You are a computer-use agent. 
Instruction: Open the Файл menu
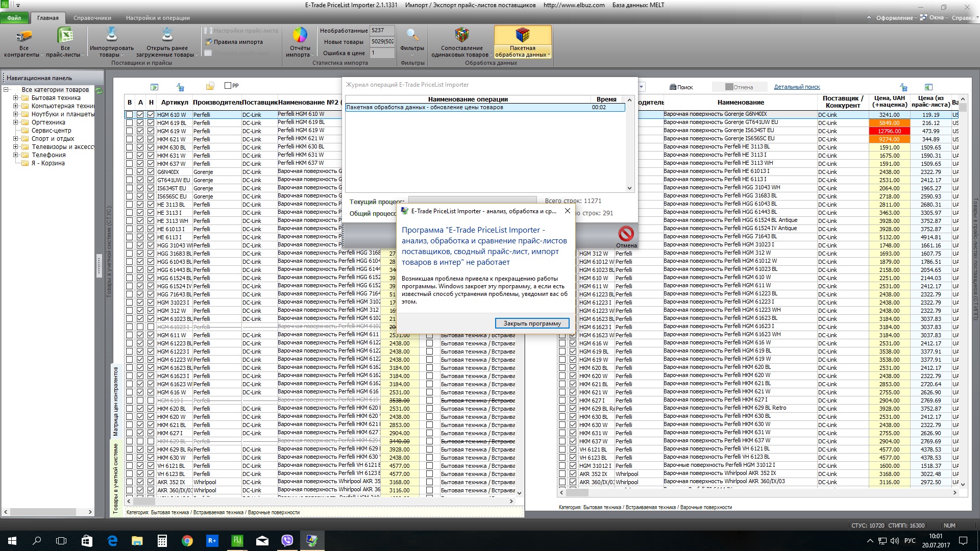click(14, 18)
